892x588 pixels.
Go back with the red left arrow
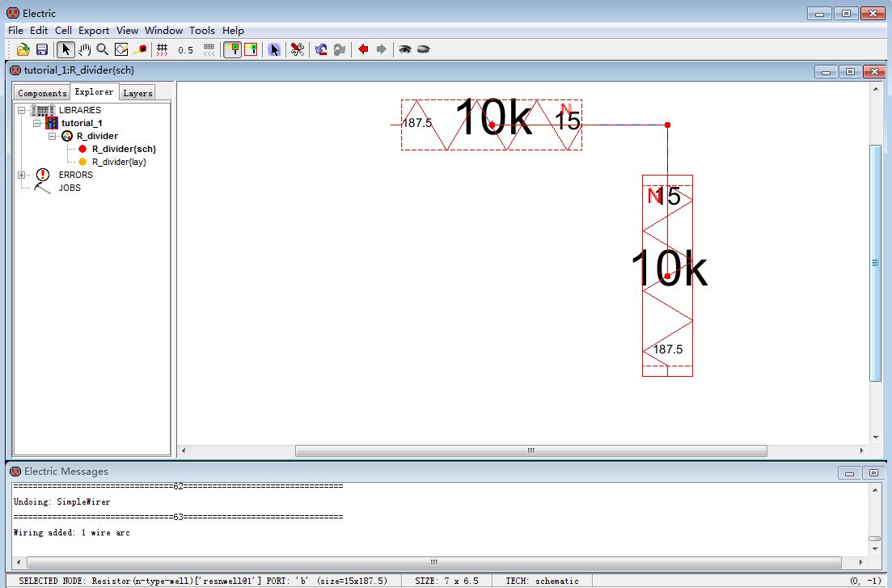(363, 49)
